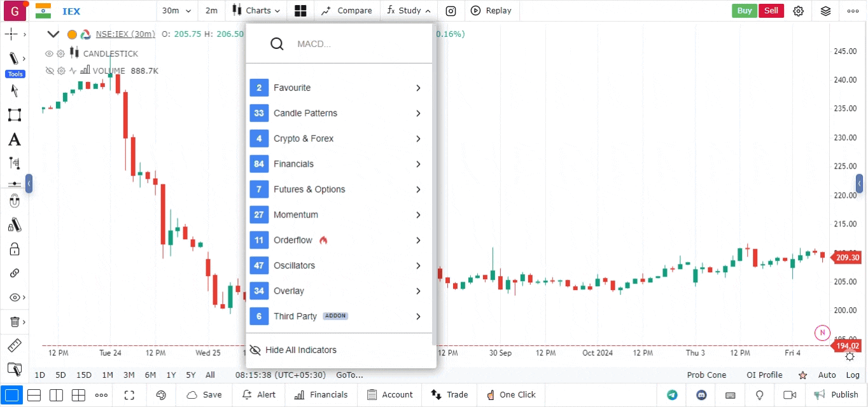
Task: Open chart settings gear icon
Action: 798,11
